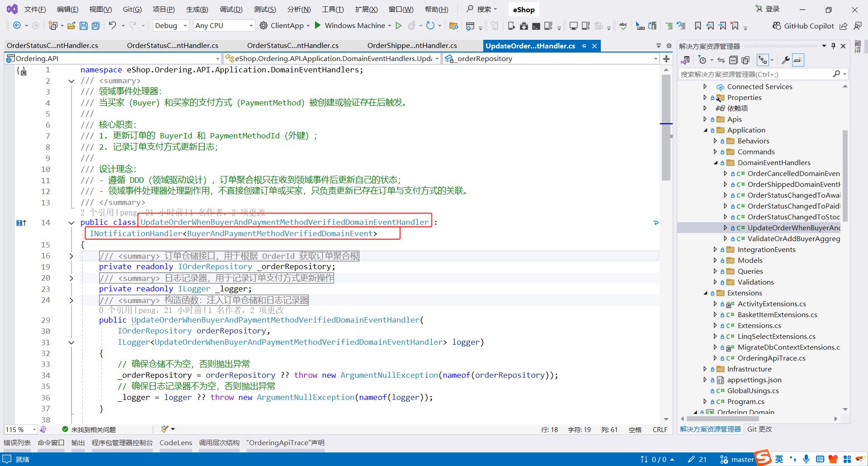Image resolution: width=868 pixels, height=466 pixels.
Task: Open the Git(G) menu
Action: click(132, 10)
